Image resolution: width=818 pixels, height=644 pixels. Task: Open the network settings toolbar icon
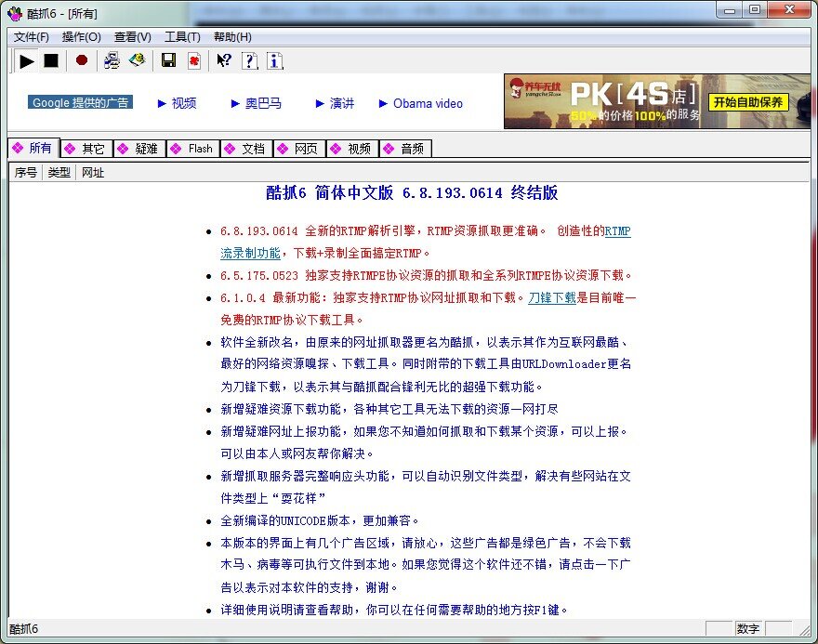click(x=112, y=60)
